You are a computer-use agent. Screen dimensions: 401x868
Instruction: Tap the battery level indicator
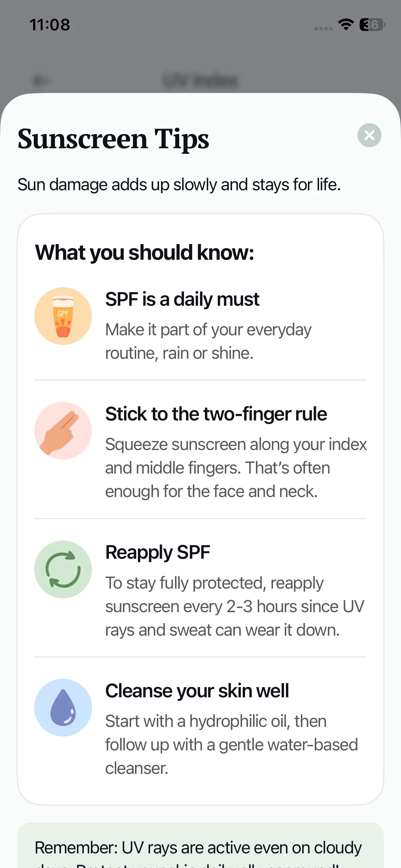(x=372, y=25)
